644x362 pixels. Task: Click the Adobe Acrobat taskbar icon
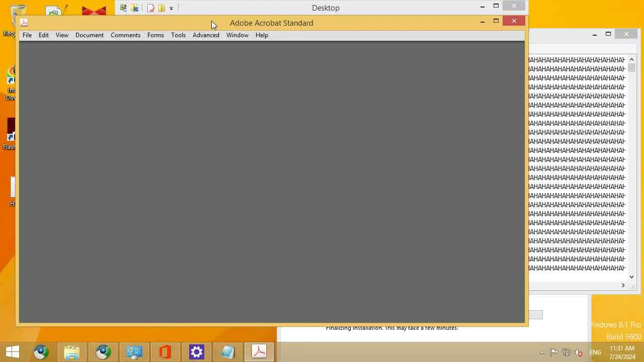(259, 352)
